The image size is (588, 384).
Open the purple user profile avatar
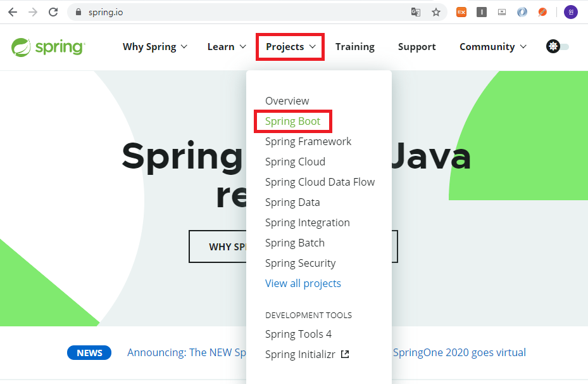571,12
